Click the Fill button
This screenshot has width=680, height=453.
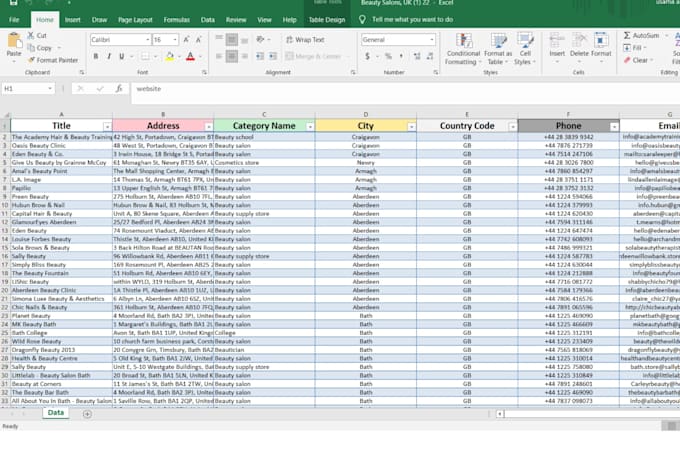pos(634,48)
